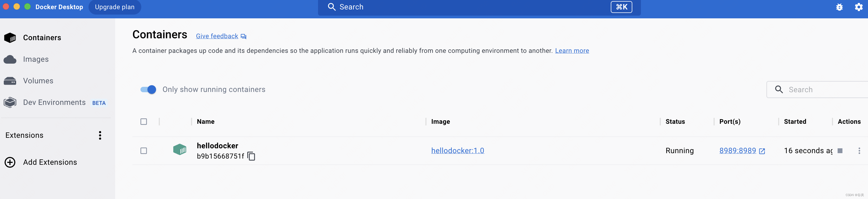The width and height of the screenshot is (868, 199).
Task: Open hellodocker row more actions menu
Action: [x=859, y=151]
